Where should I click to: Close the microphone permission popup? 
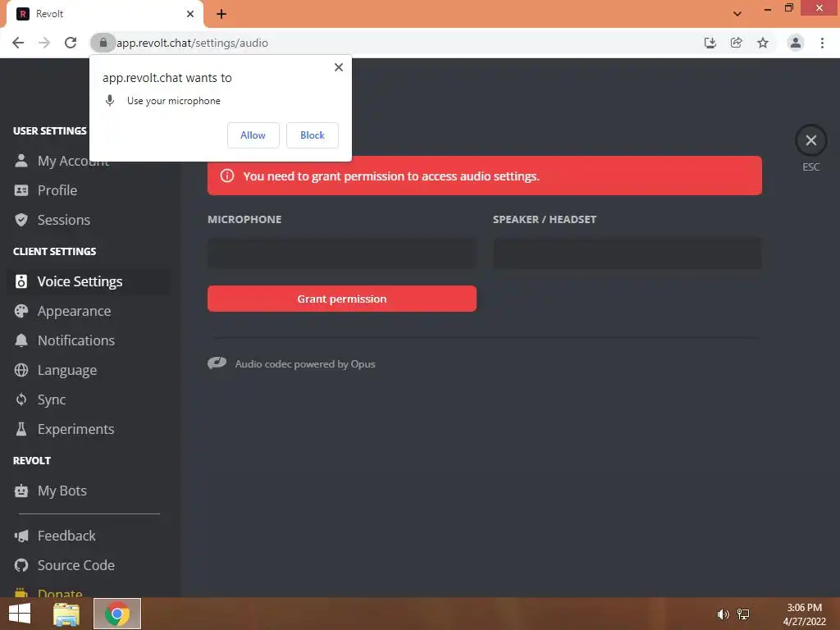339,67
